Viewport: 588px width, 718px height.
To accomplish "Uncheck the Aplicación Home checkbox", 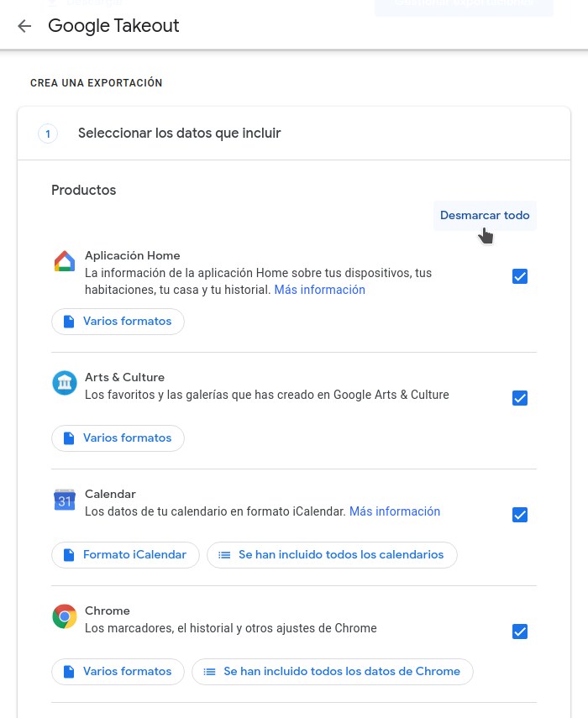I will click(520, 276).
